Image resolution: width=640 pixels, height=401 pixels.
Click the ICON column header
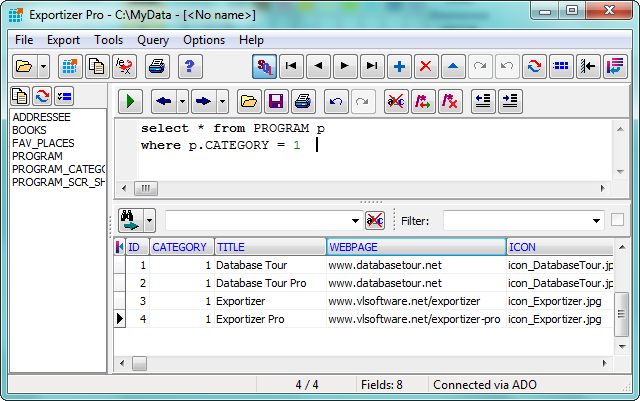tap(560, 247)
